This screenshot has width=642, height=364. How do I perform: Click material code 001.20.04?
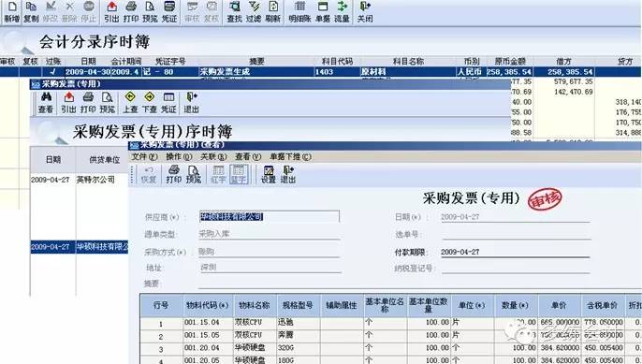[x=202, y=347]
